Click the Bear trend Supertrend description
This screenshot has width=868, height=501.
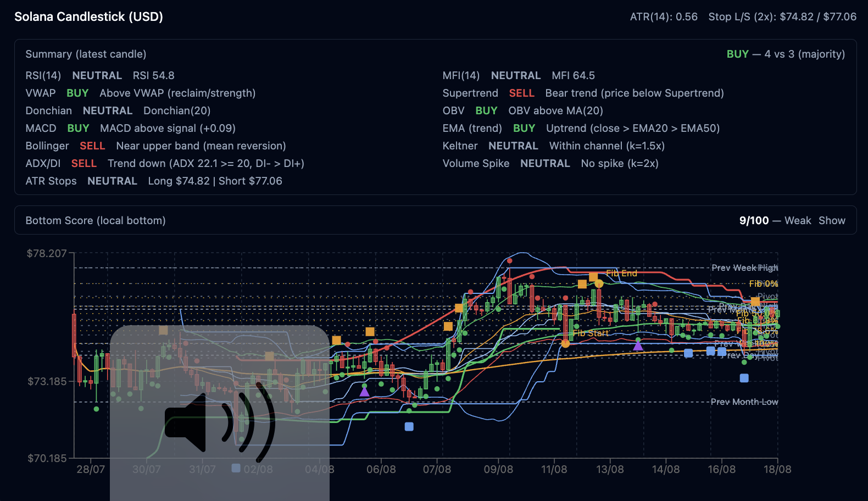coord(635,93)
